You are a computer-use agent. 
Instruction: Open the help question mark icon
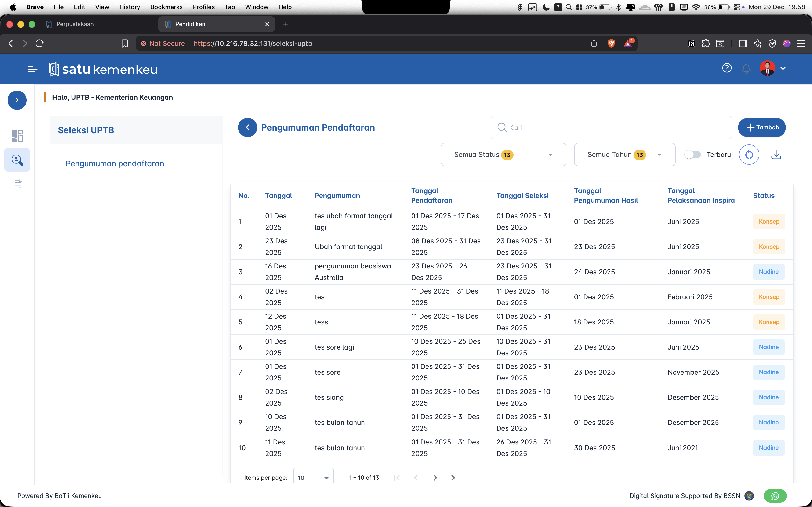tap(726, 68)
